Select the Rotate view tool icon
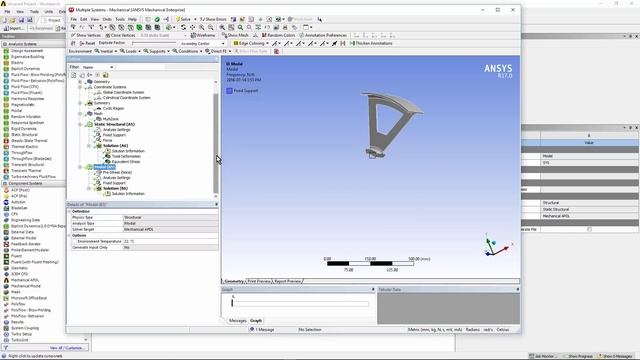Image resolution: width=640 pixels, height=360 pixels. point(183,27)
